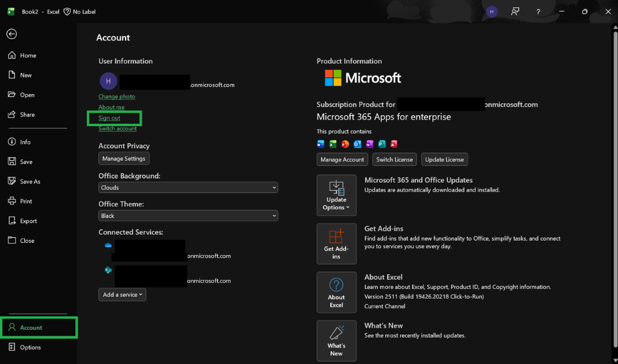Click the Word icon under product contents
The width and height of the screenshot is (618, 364).
tap(321, 144)
